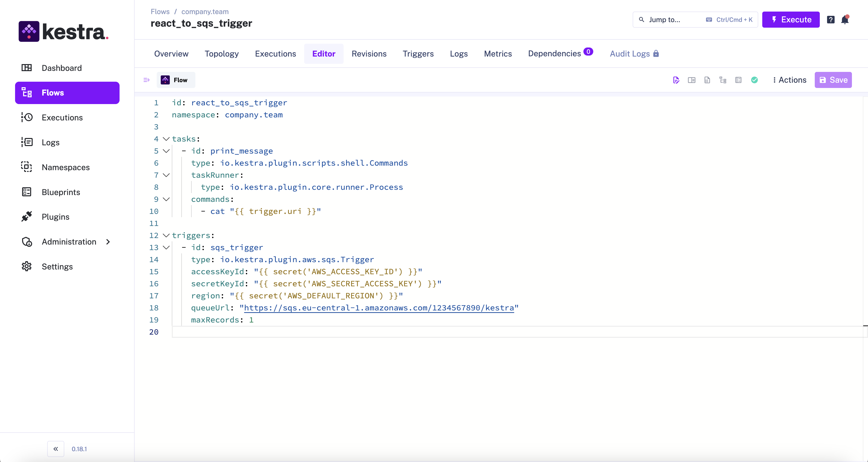Fold the triggers section at line 12

tap(166, 235)
